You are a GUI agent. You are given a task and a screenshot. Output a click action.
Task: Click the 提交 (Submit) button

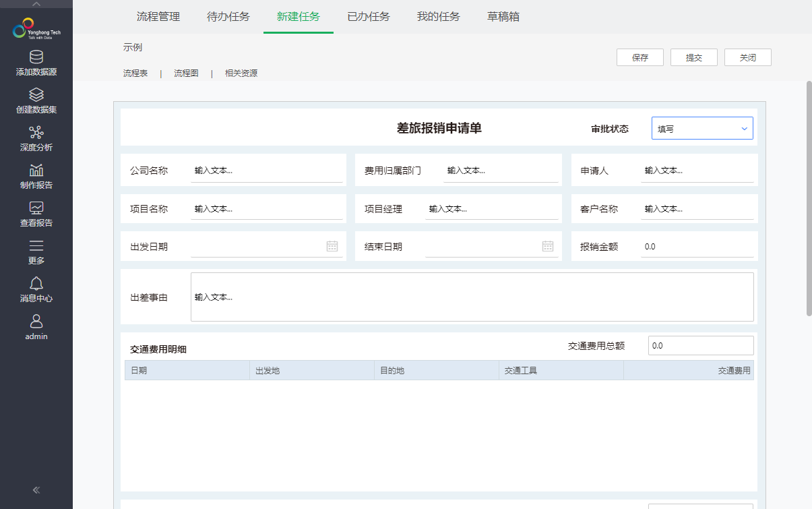tap(693, 57)
